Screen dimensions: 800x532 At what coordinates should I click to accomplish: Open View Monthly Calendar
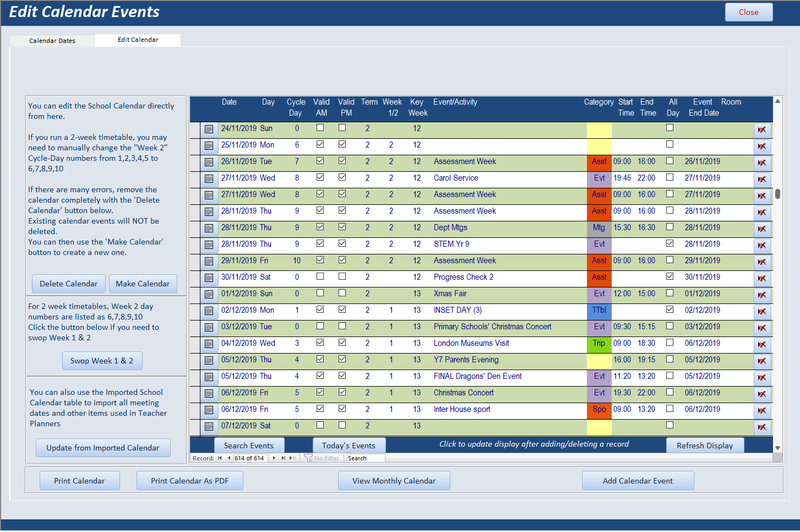tap(394, 481)
